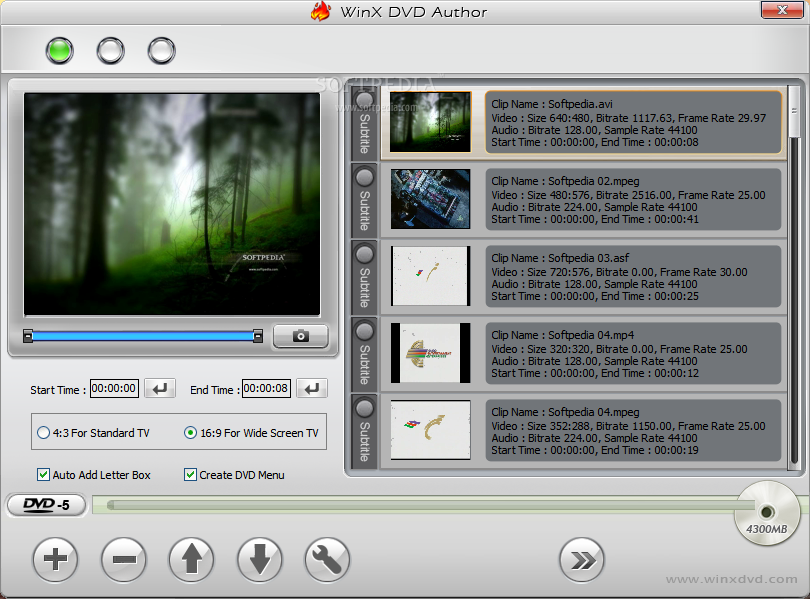Select 4:3 For Standard TV option
This screenshot has width=810, height=599.
[x=94, y=433]
